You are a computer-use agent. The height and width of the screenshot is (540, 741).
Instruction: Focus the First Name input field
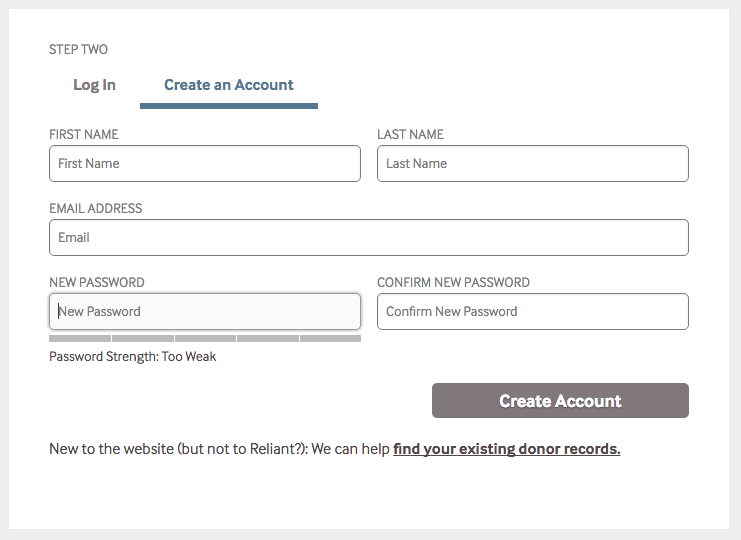pyautogui.click(x=204, y=164)
